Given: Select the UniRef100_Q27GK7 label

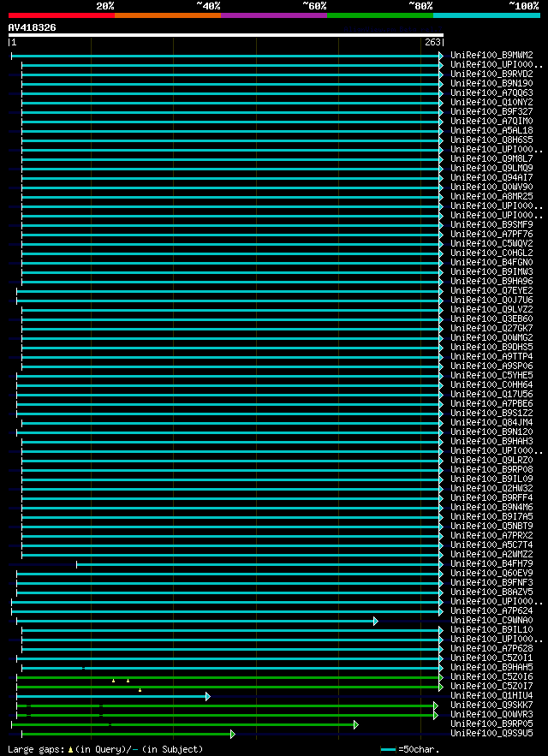Looking at the screenshot, I should 491,328.
